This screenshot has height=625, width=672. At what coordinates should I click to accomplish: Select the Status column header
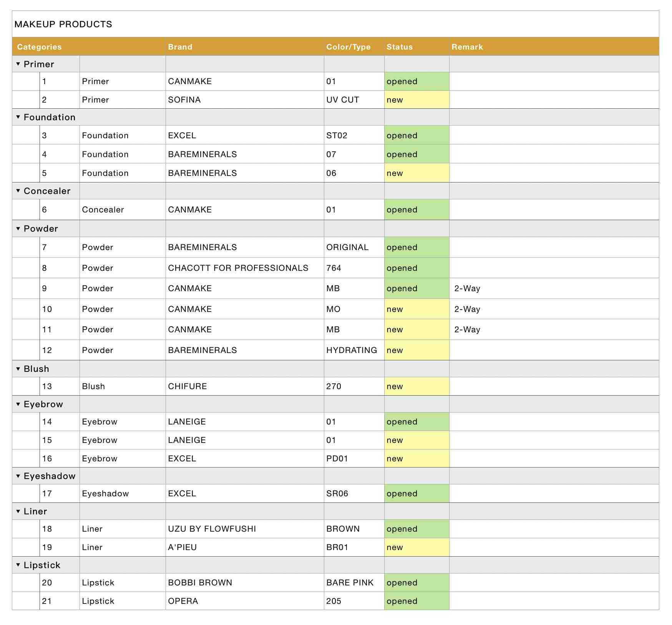pos(417,46)
